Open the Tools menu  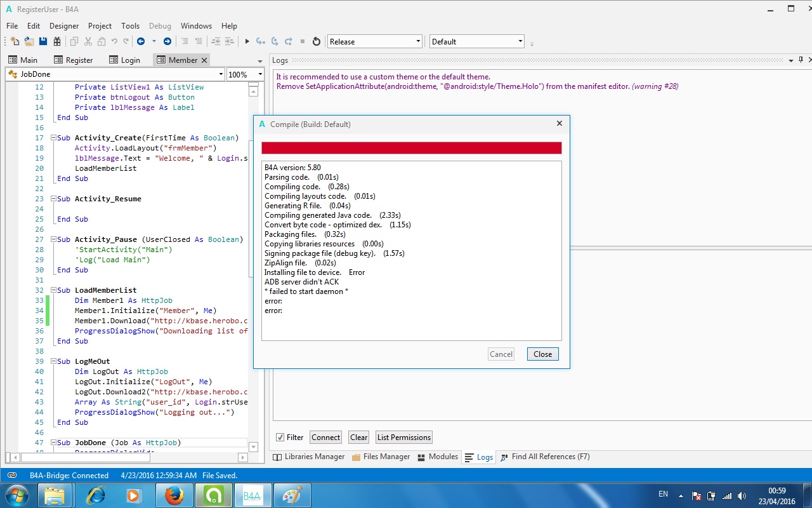pos(130,26)
